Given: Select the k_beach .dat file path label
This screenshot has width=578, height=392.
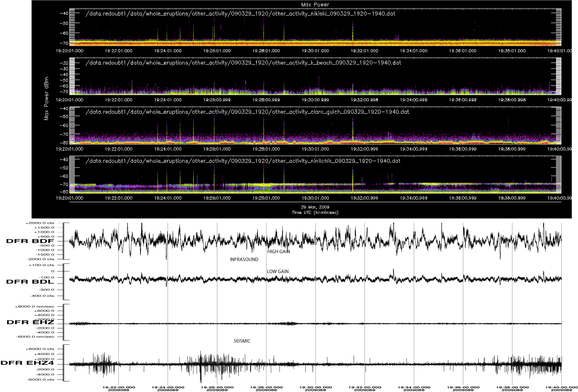Looking at the screenshot, I should 243,63.
